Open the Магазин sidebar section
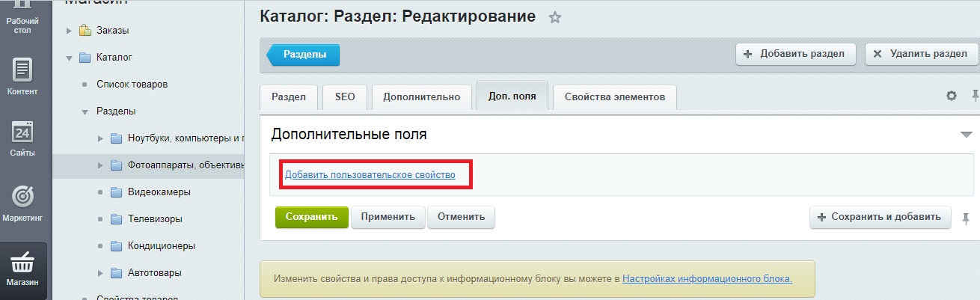Viewport: 980px width, 300px height. (x=22, y=268)
